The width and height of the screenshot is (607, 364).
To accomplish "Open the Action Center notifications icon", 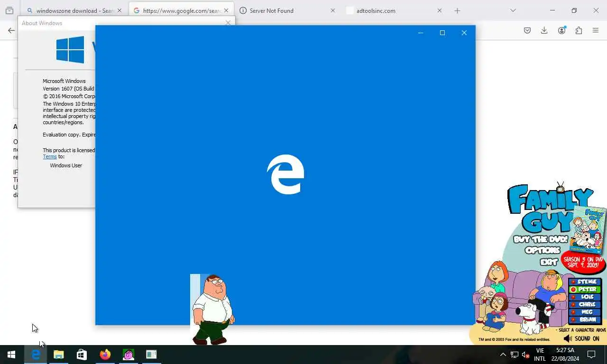I will click(591, 355).
